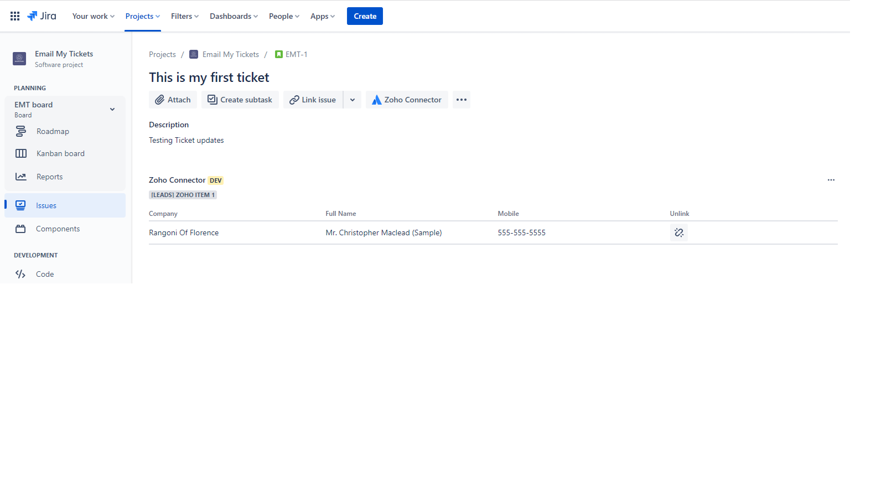Open the more actions ellipsis next to Zoho Connector button
Image resolution: width=871 pixels, height=496 pixels.
[461, 100]
